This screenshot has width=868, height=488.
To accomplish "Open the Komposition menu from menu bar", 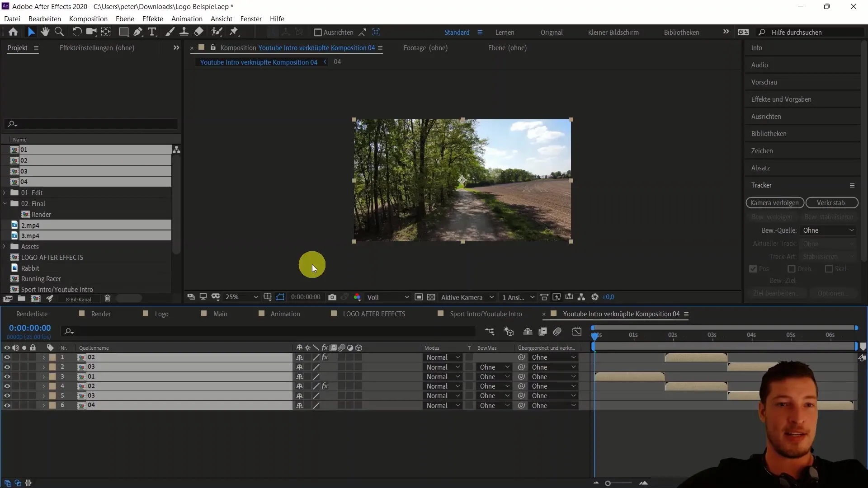I will click(x=88, y=19).
